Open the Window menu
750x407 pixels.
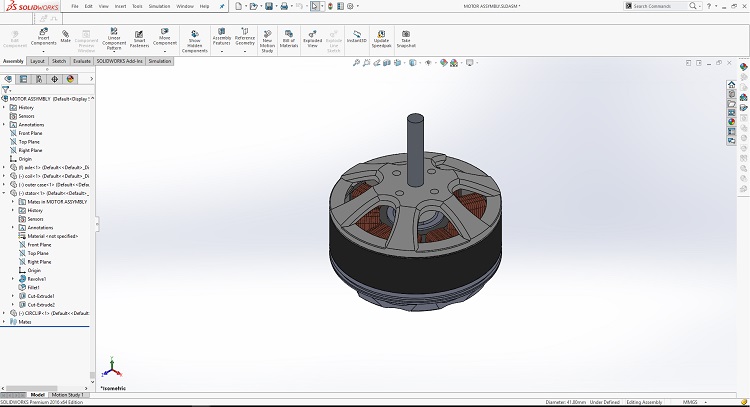pyautogui.click(x=185, y=6)
